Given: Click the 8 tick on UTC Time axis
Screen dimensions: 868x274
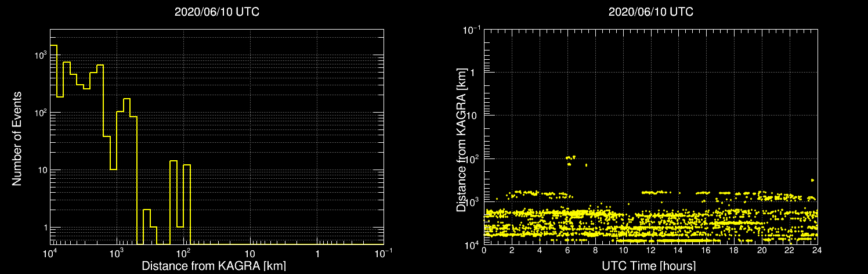Looking at the screenshot, I should pyautogui.click(x=595, y=250).
